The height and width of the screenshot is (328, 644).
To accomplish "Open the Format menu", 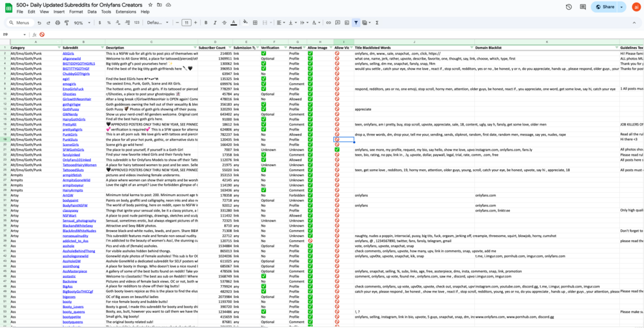I will tap(76, 12).
